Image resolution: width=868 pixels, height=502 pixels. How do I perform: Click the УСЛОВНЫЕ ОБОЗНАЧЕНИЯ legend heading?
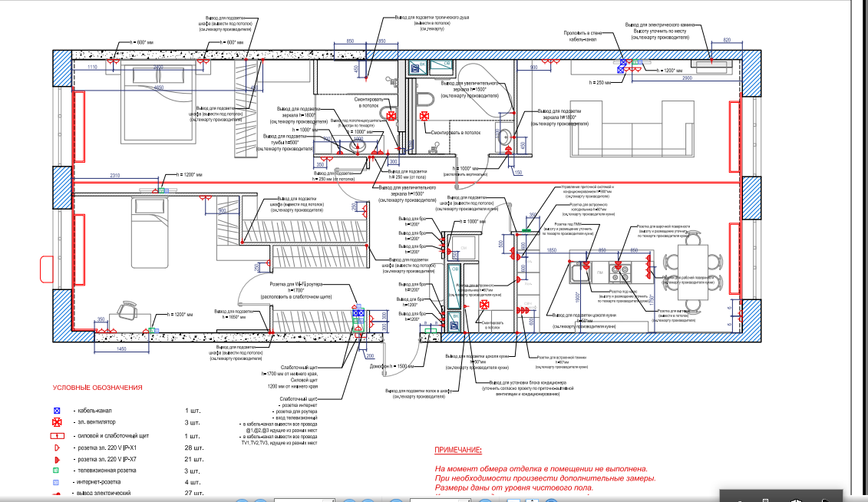pyautogui.click(x=97, y=388)
